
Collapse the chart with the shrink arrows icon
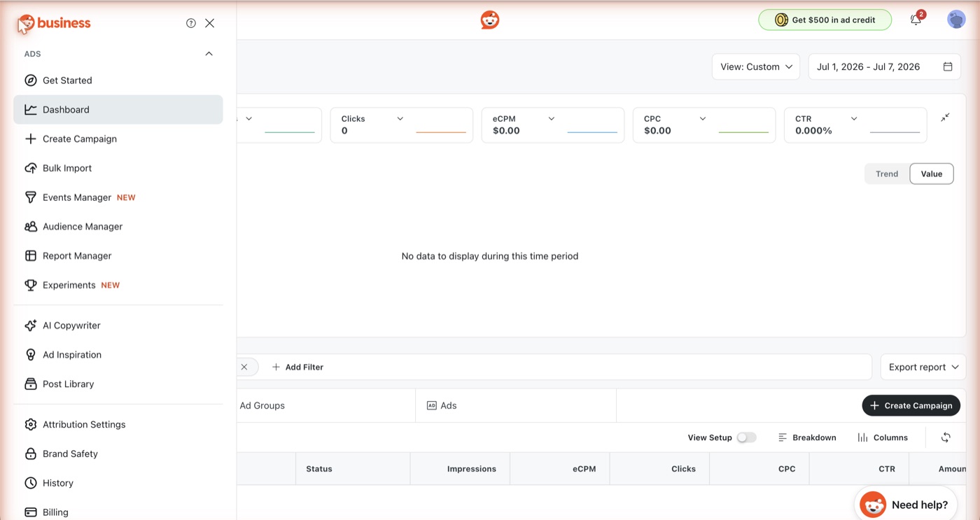pyautogui.click(x=945, y=118)
